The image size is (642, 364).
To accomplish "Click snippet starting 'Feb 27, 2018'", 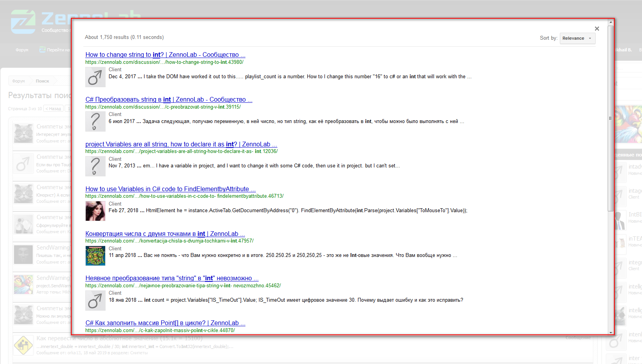I will click(x=288, y=211).
